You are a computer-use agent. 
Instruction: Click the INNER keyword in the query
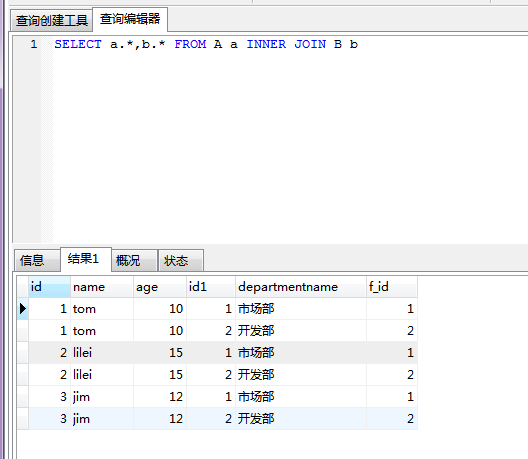266,44
